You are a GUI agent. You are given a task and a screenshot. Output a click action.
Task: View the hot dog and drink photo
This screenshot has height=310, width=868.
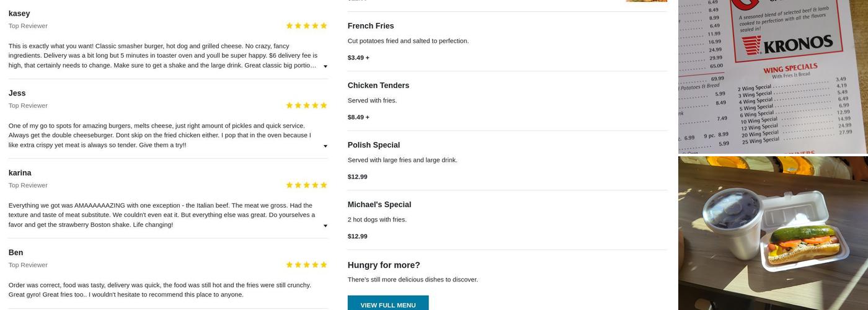click(773, 232)
